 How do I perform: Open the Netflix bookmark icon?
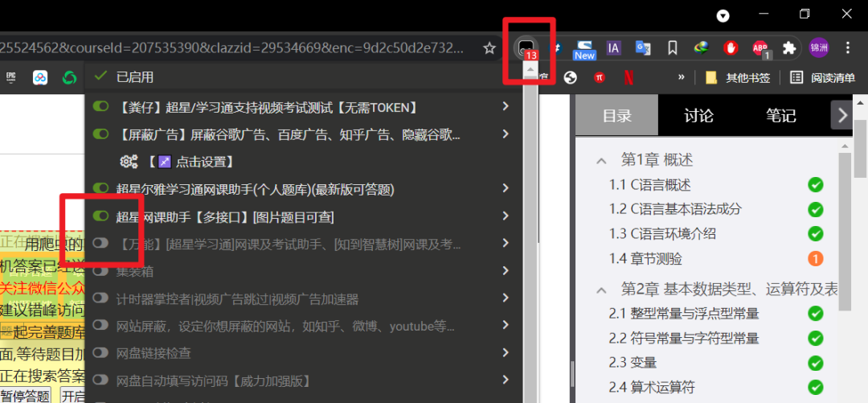pyautogui.click(x=628, y=77)
